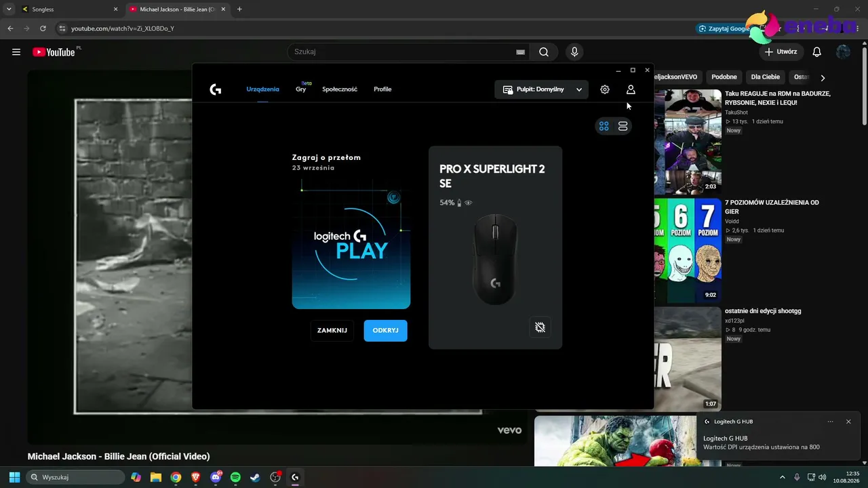Go to YouTube home via logo
Image resolution: width=868 pixels, height=488 pixels.
click(54, 52)
